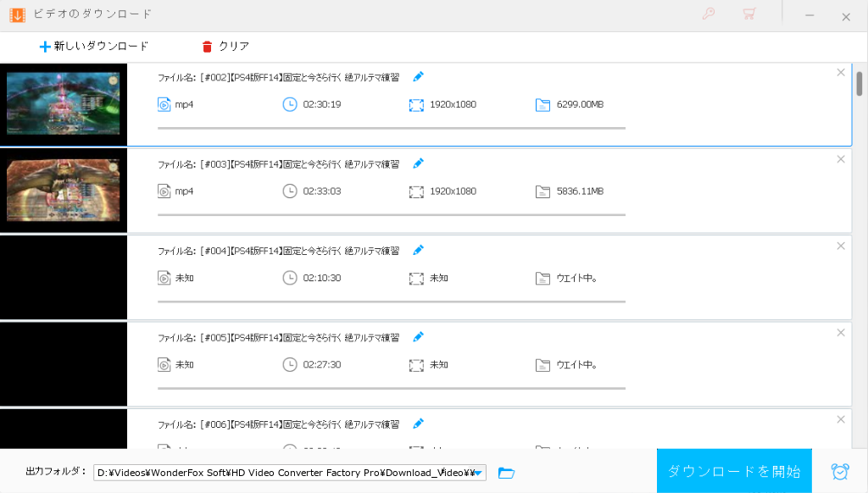Click the file size icon for 5836.11MB
Viewport: 868px width, 493px height.
(542, 192)
